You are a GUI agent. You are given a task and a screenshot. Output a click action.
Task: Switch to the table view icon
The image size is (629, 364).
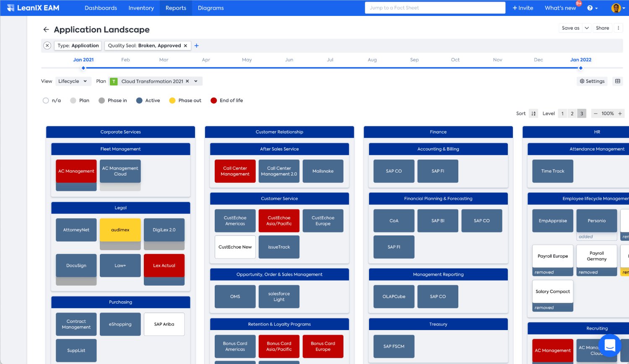[x=618, y=81]
